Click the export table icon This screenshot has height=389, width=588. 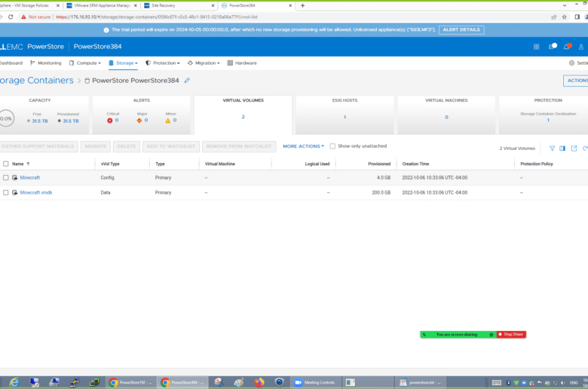coord(574,149)
